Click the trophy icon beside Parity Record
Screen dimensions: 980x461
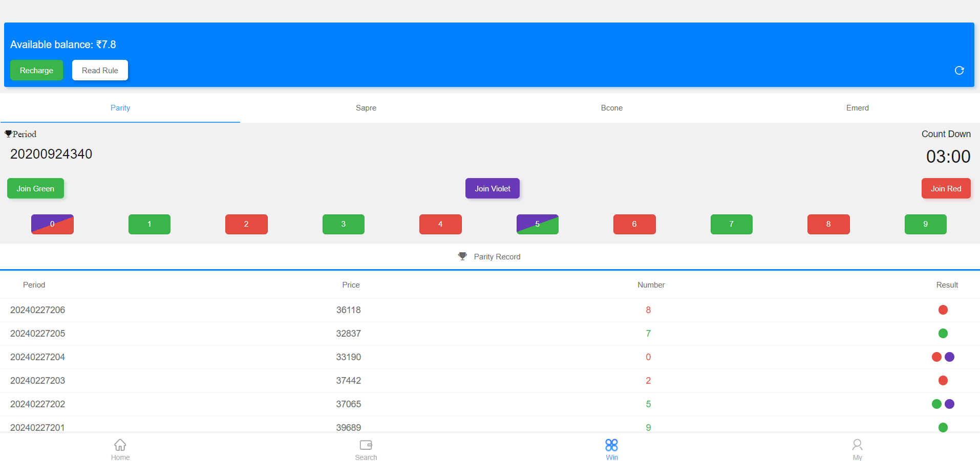(462, 256)
